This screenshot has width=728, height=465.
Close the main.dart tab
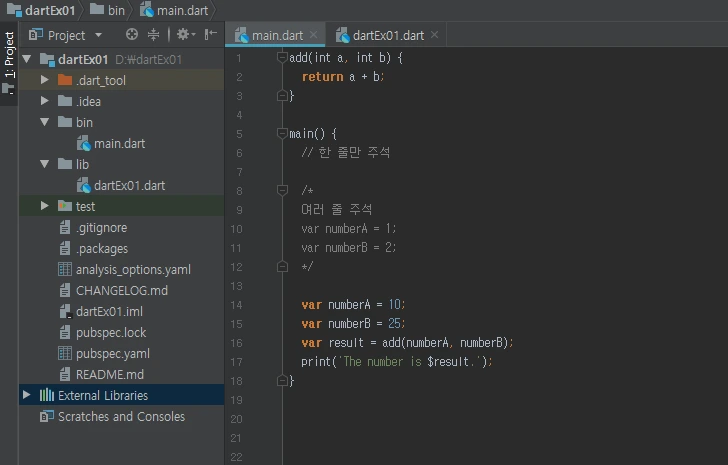point(313,35)
